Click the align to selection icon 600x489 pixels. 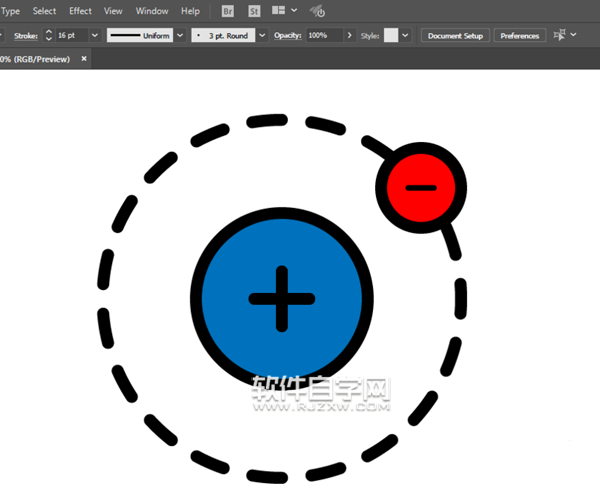(x=559, y=35)
